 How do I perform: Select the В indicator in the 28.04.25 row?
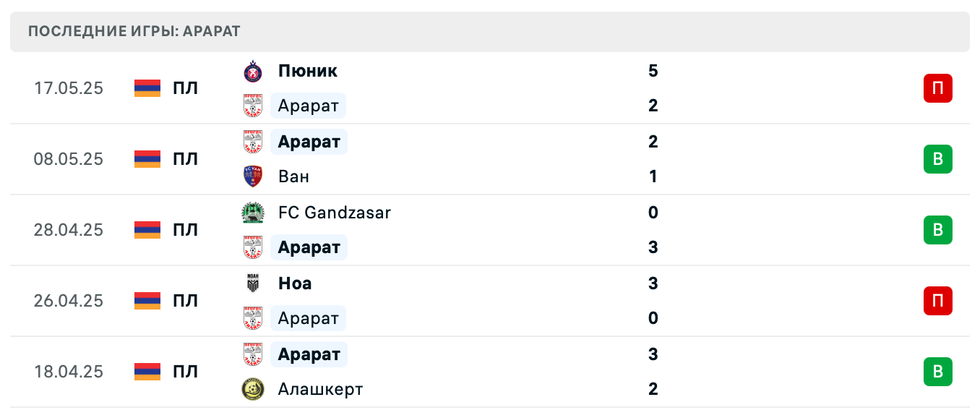[937, 230]
